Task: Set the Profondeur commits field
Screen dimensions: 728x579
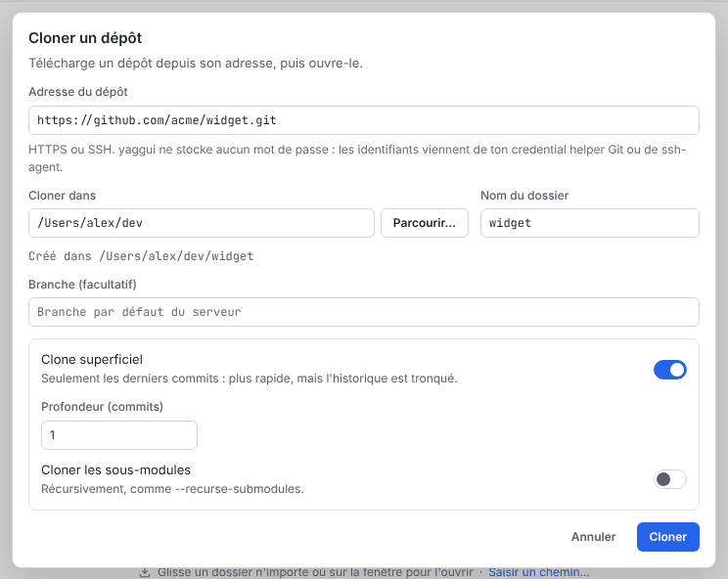Action: tap(119, 435)
